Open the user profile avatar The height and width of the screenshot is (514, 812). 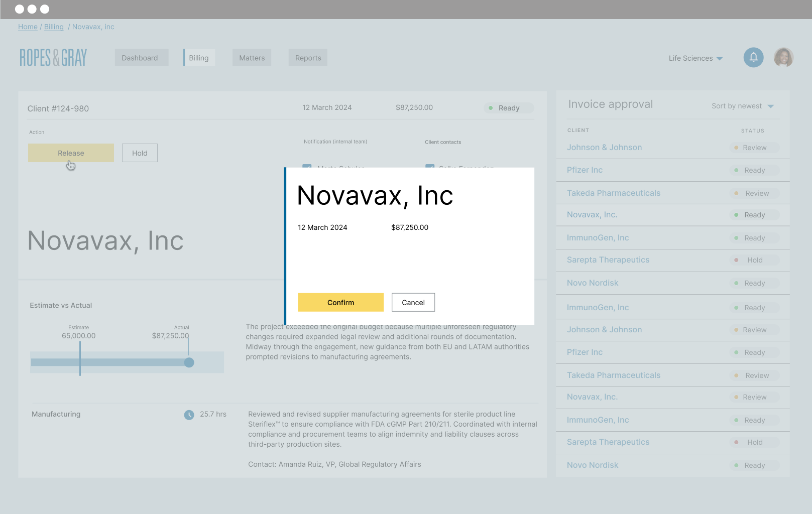tap(783, 58)
